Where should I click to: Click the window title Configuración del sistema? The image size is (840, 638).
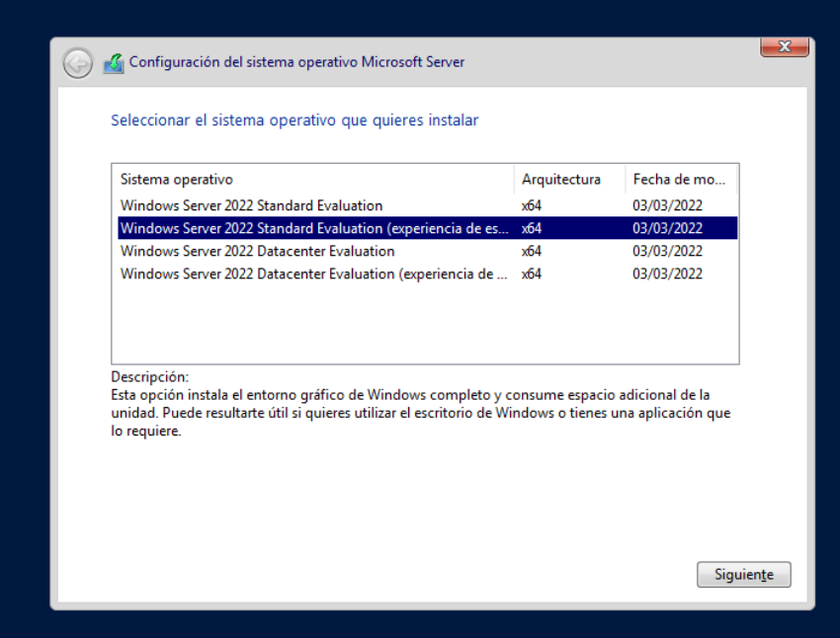(296, 62)
